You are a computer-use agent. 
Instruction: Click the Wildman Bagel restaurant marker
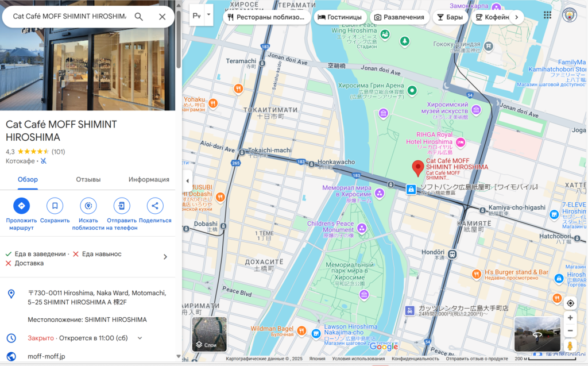coord(301,330)
